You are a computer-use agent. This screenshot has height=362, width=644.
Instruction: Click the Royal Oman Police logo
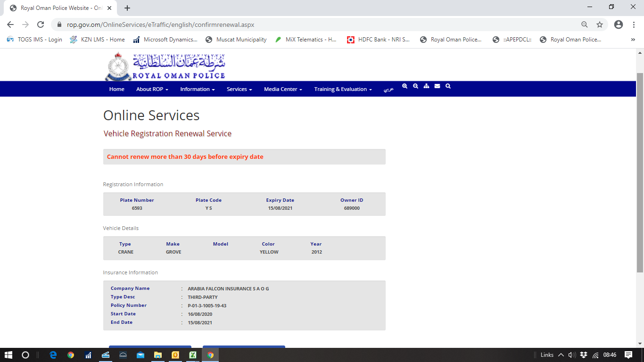pyautogui.click(x=165, y=66)
